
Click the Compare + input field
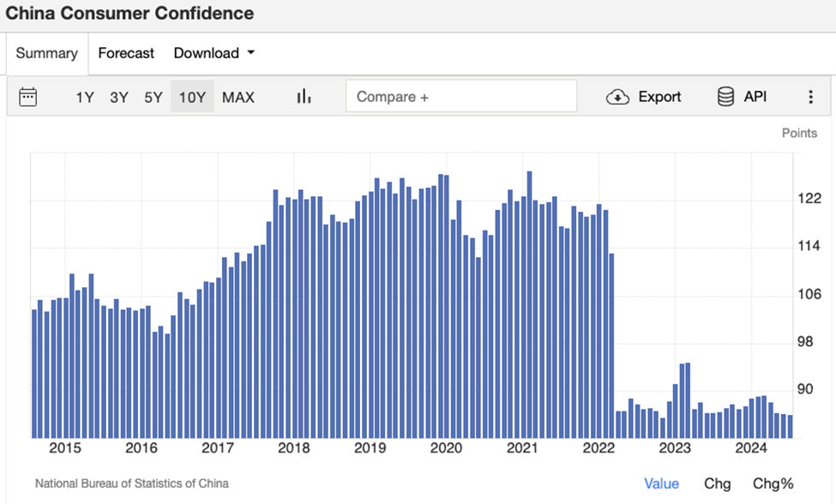click(x=461, y=97)
